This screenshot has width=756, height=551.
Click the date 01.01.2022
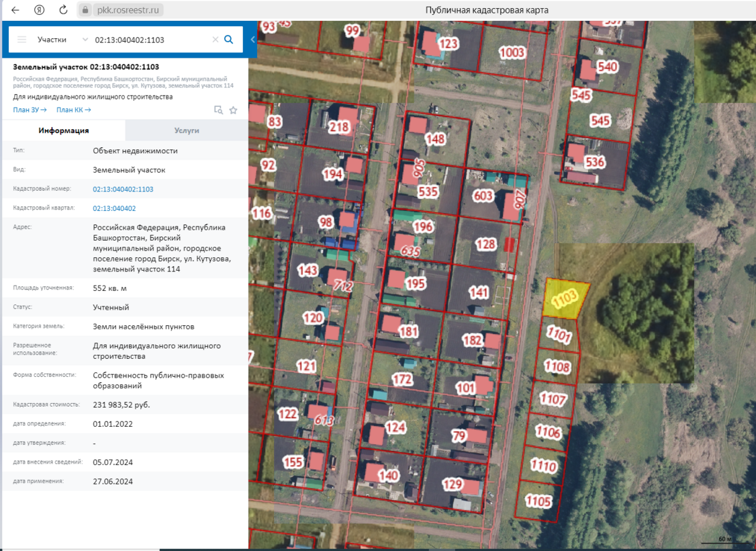[113, 424]
